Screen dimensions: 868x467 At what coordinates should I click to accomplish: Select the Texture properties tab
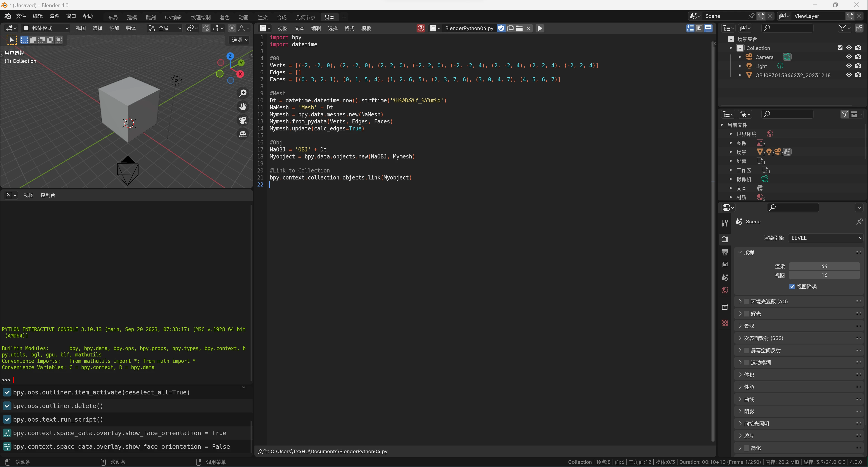coord(725,323)
